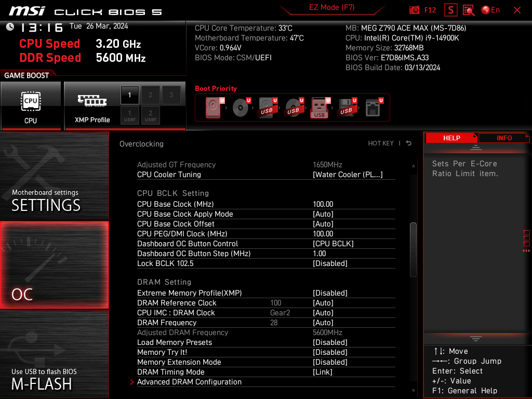Select the USB CD-ROM boot device icon
The width and height of the screenshot is (532, 399).
click(294, 108)
